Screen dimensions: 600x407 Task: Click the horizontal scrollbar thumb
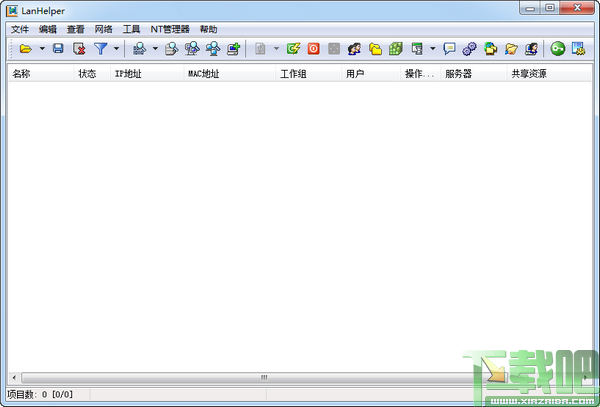click(x=264, y=378)
